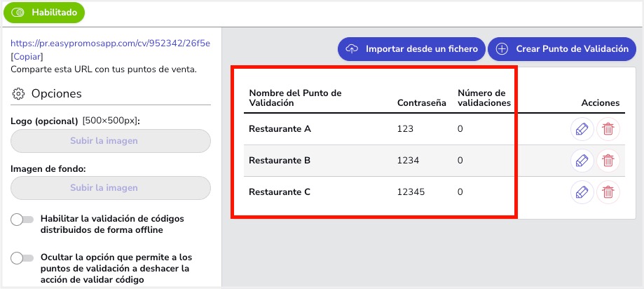This screenshot has height=289, width=644.
Task: Click the Opciones gear icon
Action: pos(18,94)
